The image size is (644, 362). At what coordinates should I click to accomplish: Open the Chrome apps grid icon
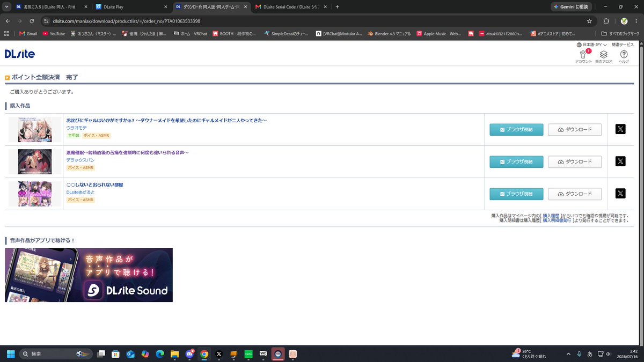(x=7, y=33)
